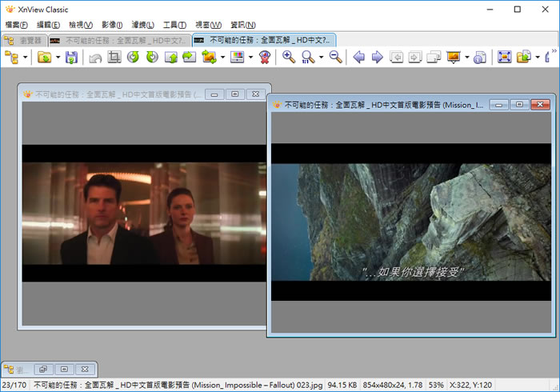Click the 53% zoom value in status bar
The height and width of the screenshot is (392, 560).
436,385
